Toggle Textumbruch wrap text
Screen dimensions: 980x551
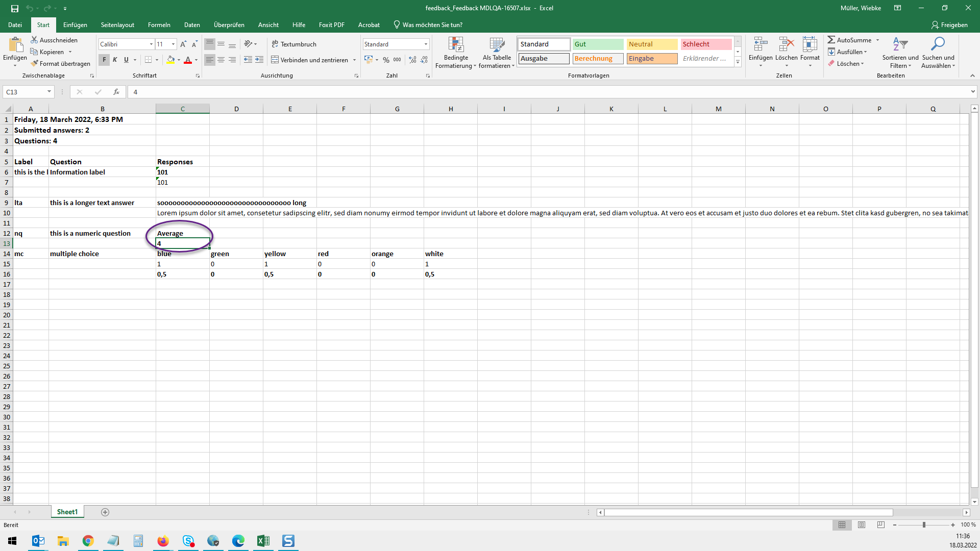[294, 44]
